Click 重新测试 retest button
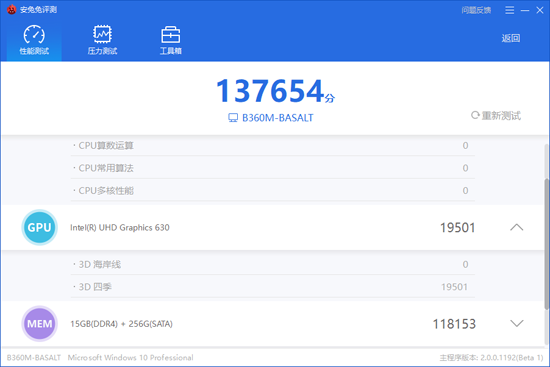 coord(496,115)
